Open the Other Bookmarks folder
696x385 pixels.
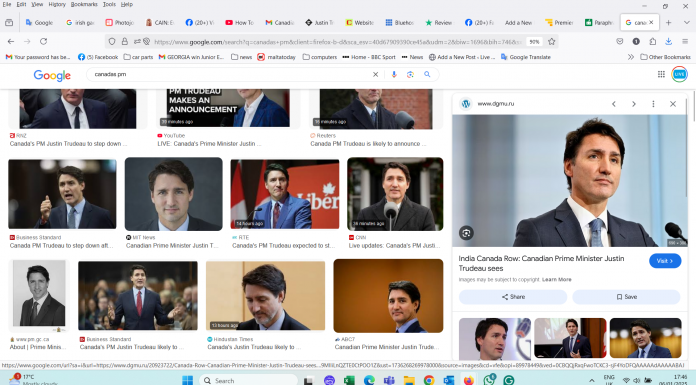point(665,57)
